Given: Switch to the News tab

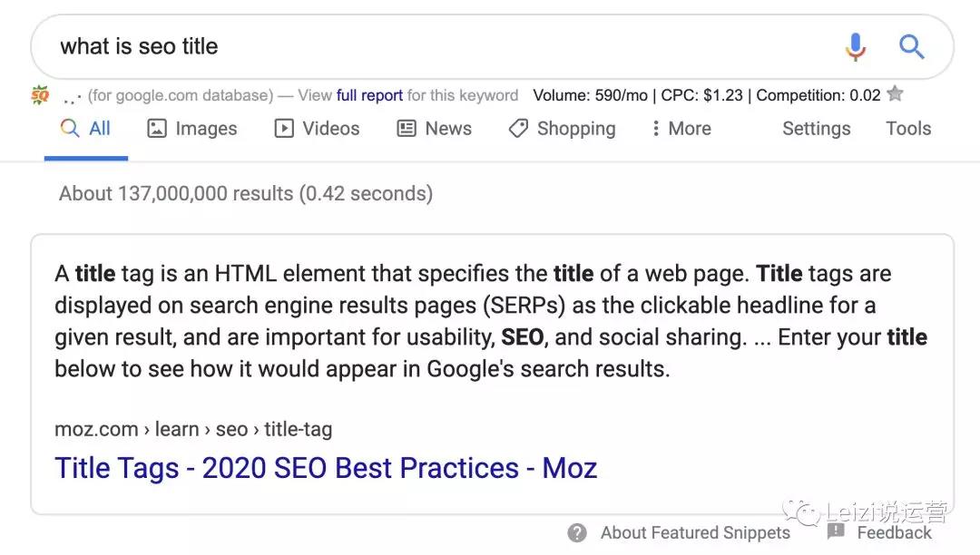Looking at the screenshot, I should point(435,129).
